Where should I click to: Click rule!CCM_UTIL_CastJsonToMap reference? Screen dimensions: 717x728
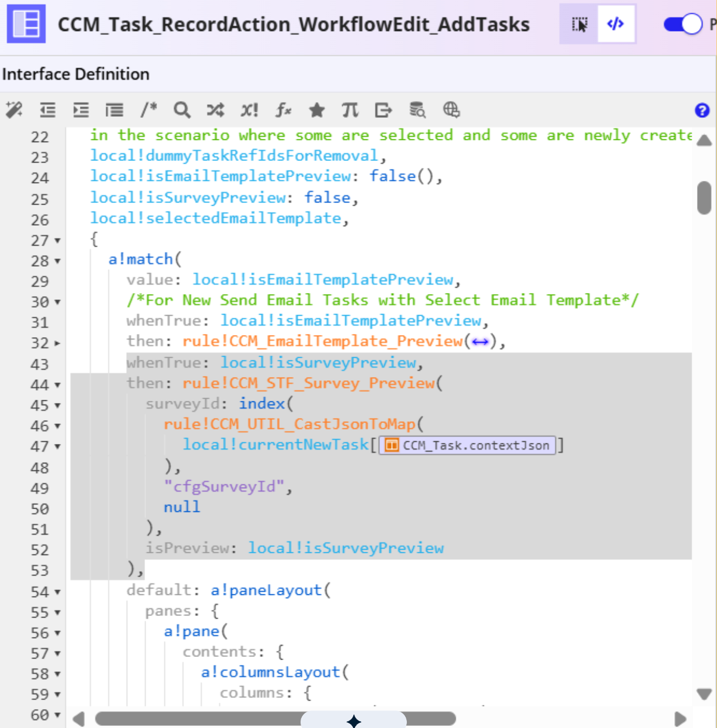pos(290,424)
